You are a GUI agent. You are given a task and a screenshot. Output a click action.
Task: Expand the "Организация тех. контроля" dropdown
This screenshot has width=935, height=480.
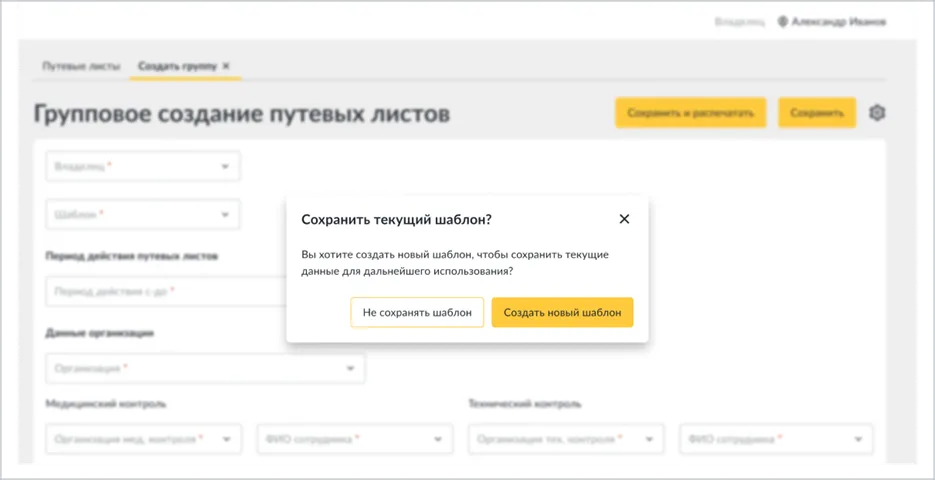[x=566, y=439]
